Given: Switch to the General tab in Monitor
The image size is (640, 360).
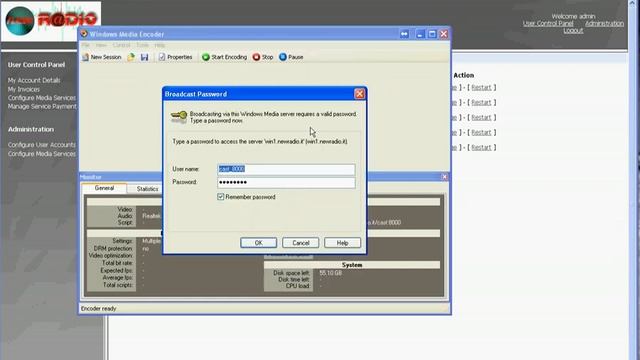Looking at the screenshot, I should tap(104, 188).
